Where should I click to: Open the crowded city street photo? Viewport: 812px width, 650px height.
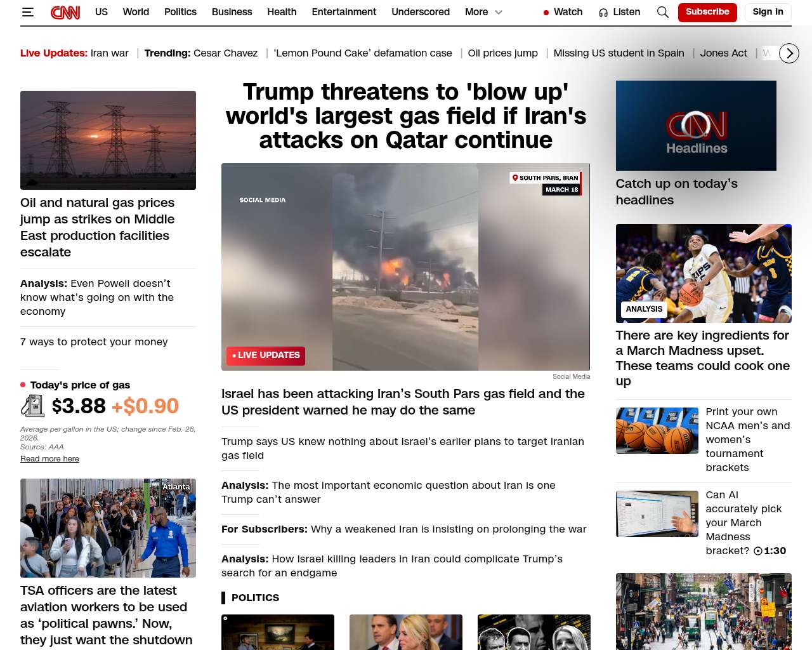coord(704,612)
